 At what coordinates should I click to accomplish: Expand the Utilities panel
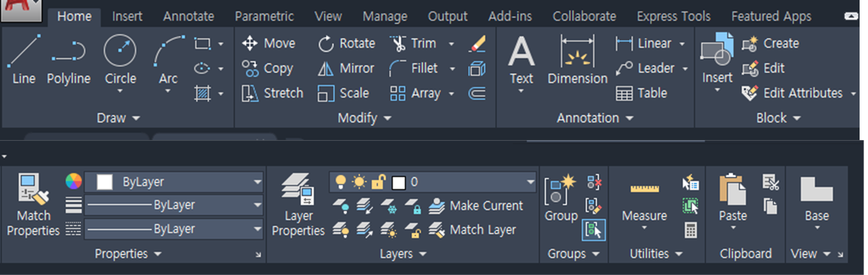click(656, 254)
